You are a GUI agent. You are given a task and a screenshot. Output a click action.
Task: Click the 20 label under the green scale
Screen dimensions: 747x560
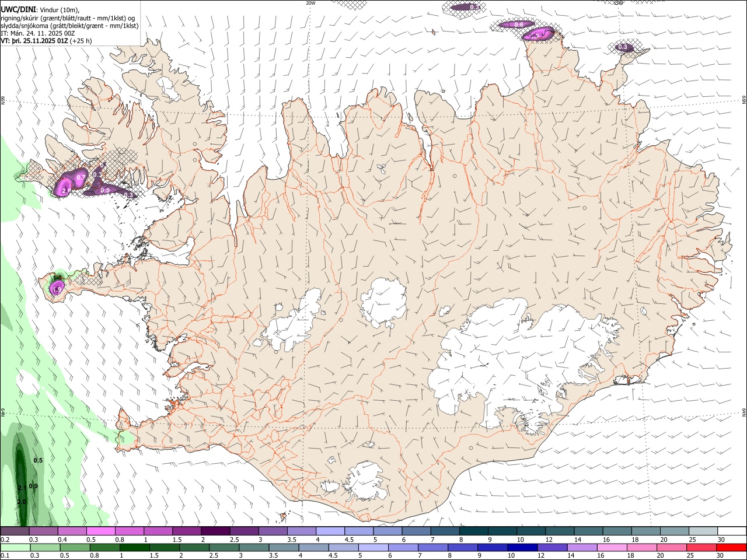661,556
